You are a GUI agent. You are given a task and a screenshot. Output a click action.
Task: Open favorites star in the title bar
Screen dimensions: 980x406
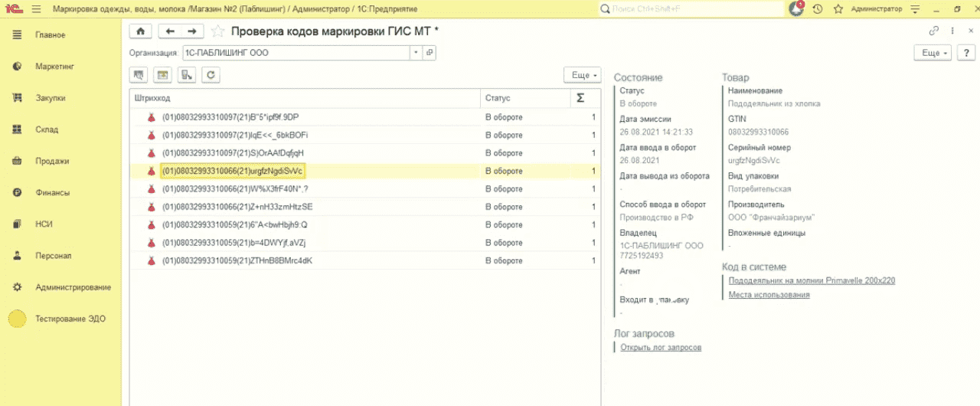(838, 8)
